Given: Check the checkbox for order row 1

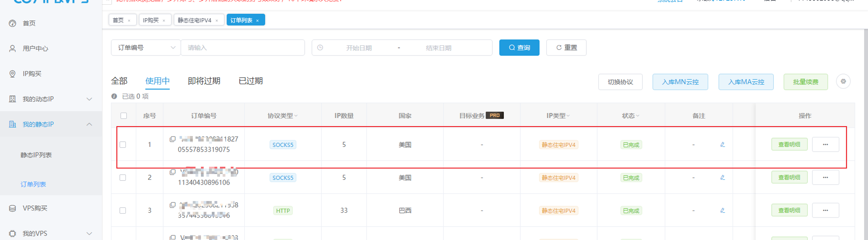Looking at the screenshot, I should pyautogui.click(x=123, y=145).
